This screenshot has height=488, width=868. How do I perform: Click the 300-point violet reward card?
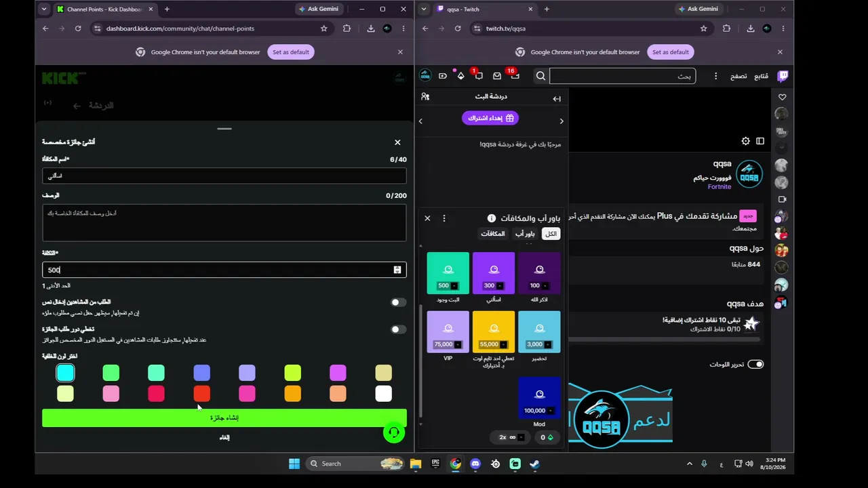point(494,273)
